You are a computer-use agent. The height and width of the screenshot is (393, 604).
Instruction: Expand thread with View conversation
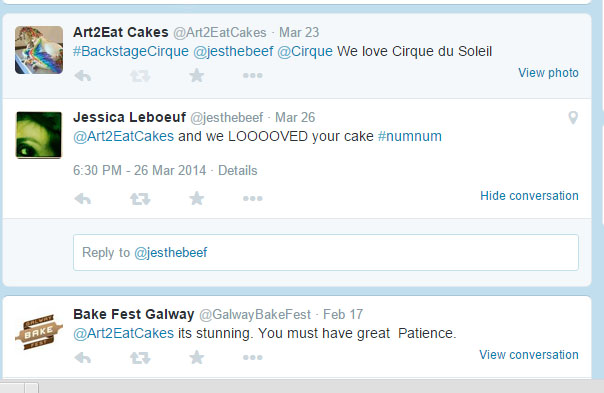pyautogui.click(x=529, y=354)
